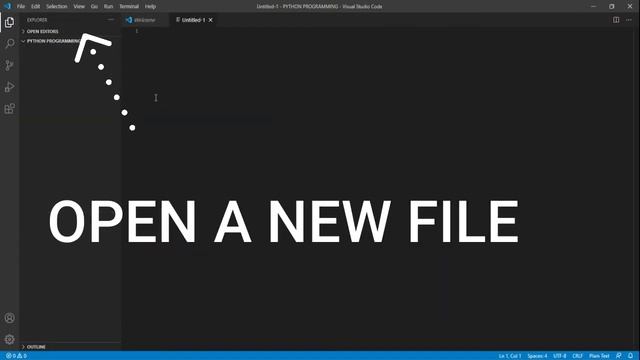Close the Untitled-1 tab
This screenshot has height=360, width=640.
[211, 20]
